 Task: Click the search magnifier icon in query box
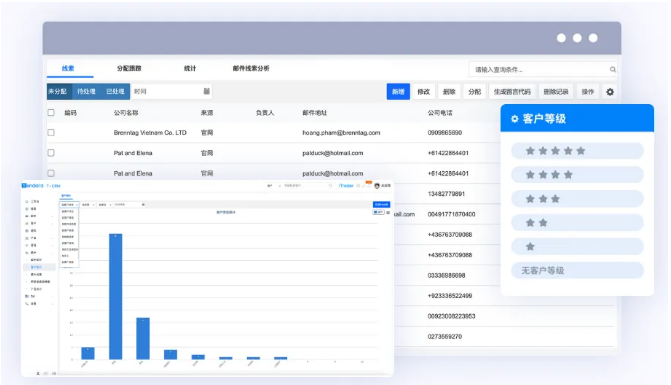(x=612, y=69)
